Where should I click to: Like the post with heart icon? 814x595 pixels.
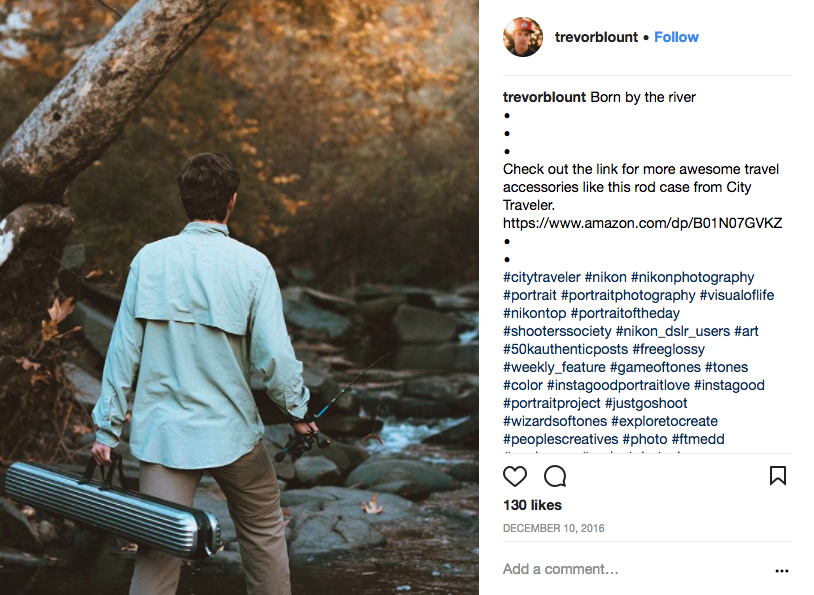pyautogui.click(x=515, y=476)
